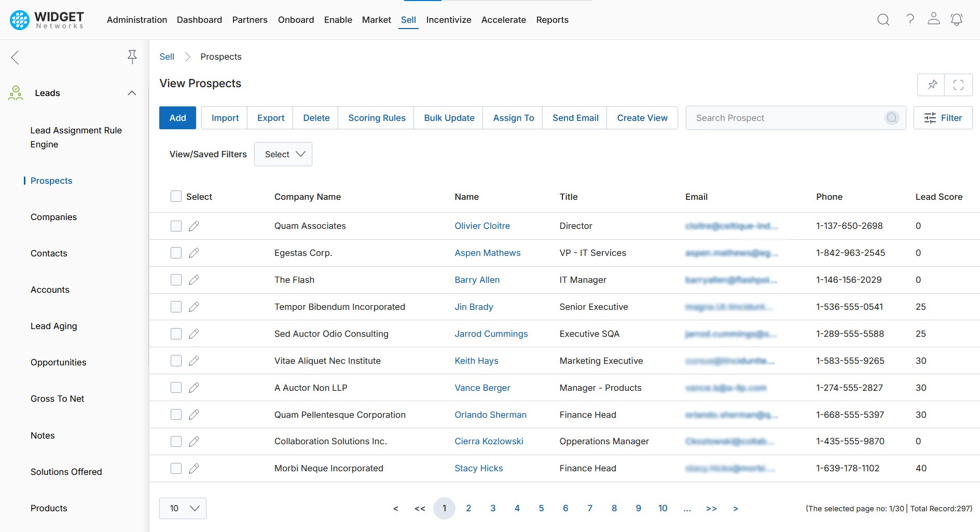980x532 pixels.
Task: Edit Morbi Neque Incorporated row
Action: (194, 468)
